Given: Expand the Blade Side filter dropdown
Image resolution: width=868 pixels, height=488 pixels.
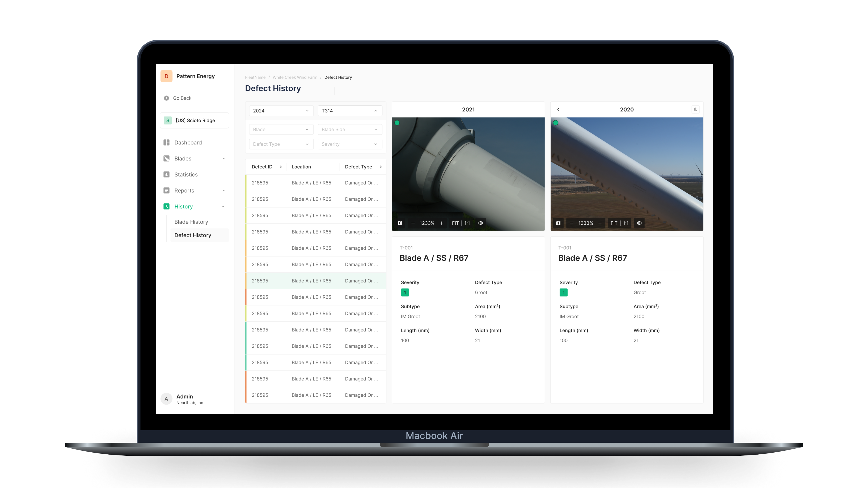Looking at the screenshot, I should 350,129.
